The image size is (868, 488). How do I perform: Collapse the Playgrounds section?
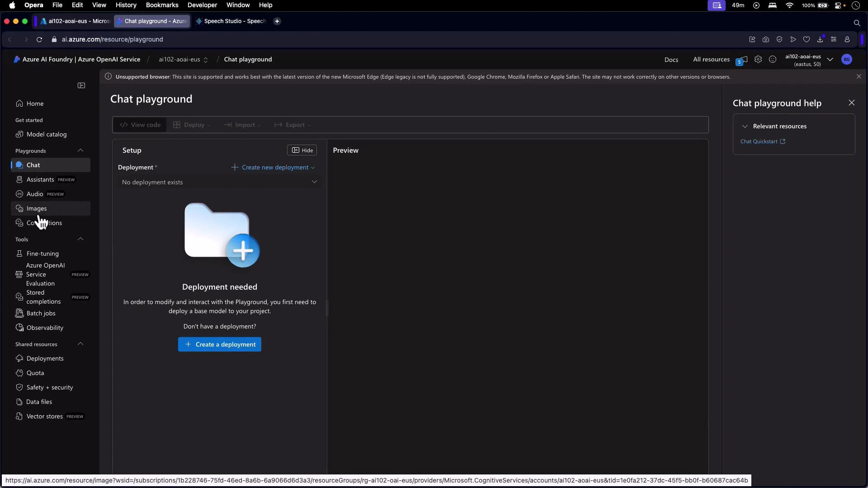[x=80, y=150]
